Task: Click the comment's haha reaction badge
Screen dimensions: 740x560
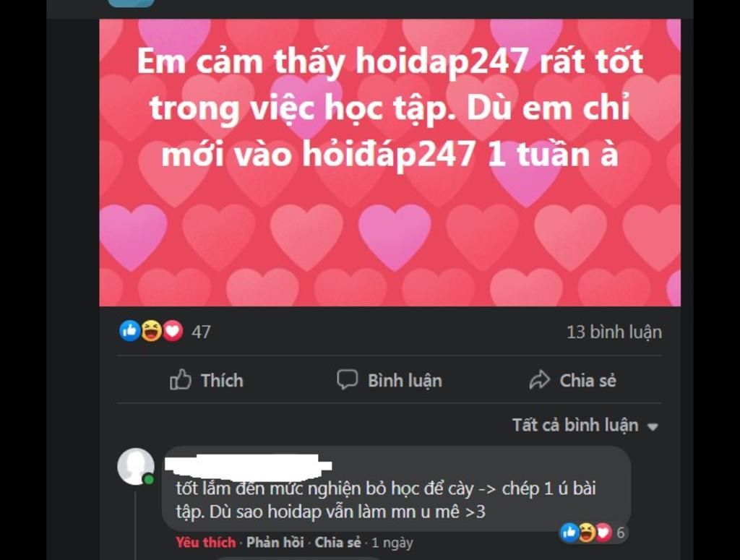Action: tap(587, 533)
